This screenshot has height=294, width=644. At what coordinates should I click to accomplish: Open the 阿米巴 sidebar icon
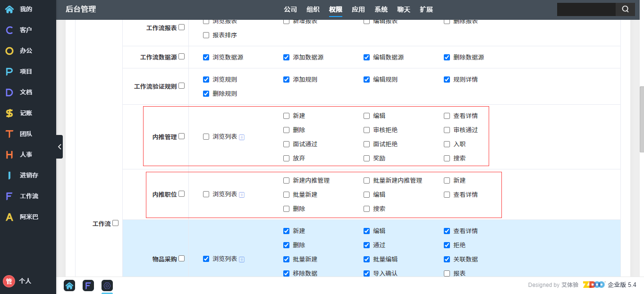pyautogui.click(x=9, y=217)
